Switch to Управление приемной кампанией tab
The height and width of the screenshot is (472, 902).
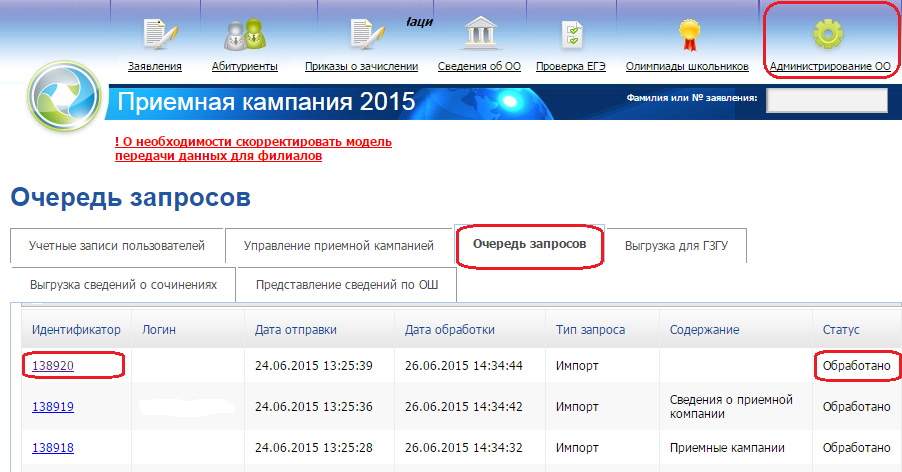tap(338, 246)
